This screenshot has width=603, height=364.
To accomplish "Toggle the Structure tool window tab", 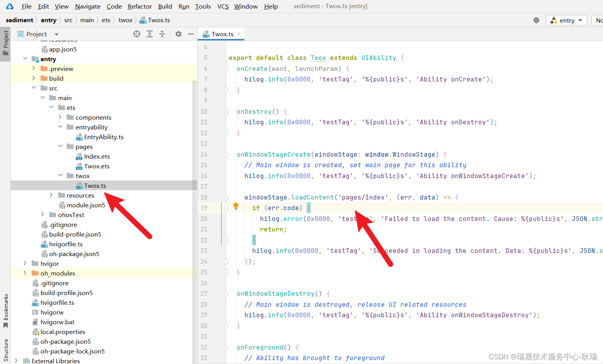I will pos(5,351).
